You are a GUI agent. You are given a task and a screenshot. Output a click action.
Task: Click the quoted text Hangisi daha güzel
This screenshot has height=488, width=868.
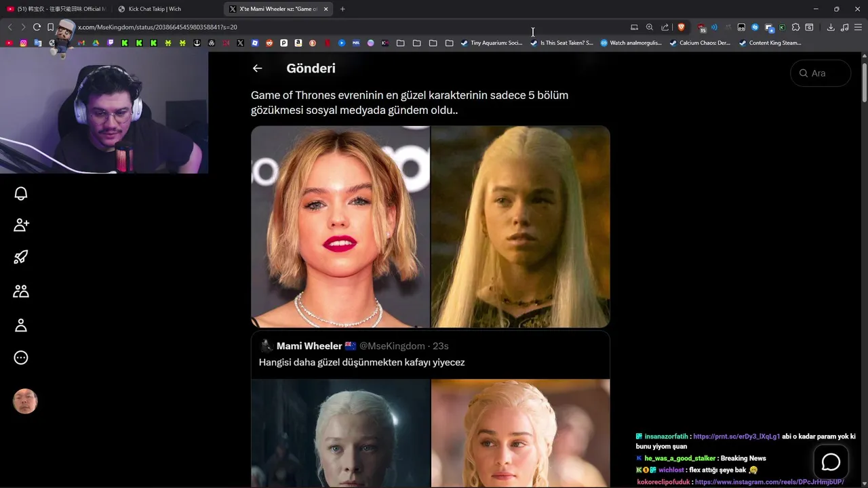point(362,363)
